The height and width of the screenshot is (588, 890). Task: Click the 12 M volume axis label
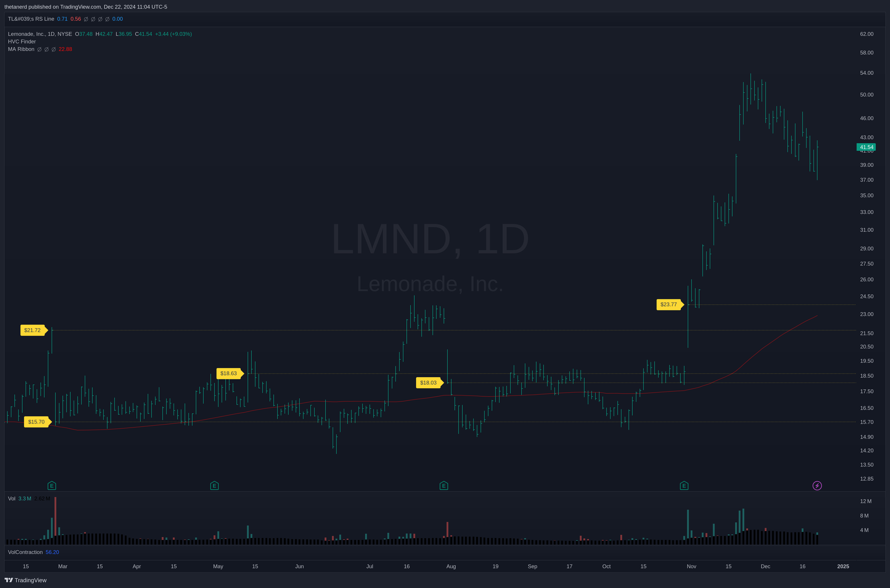tap(866, 501)
